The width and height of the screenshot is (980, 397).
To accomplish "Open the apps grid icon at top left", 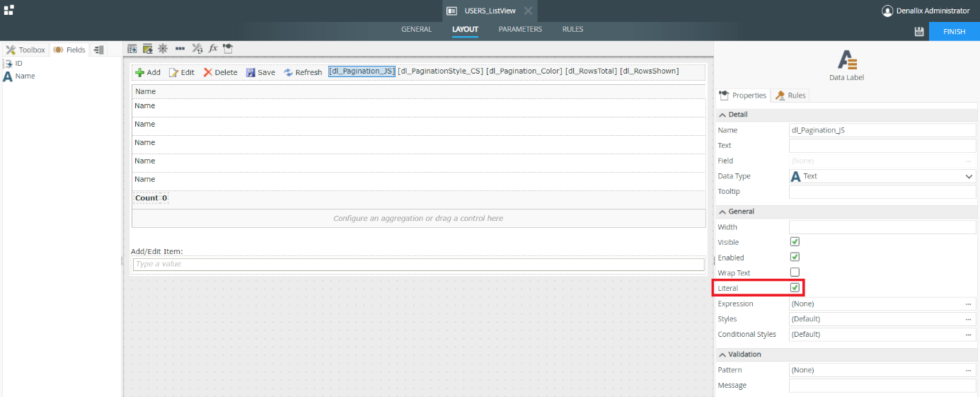I will coord(8,11).
